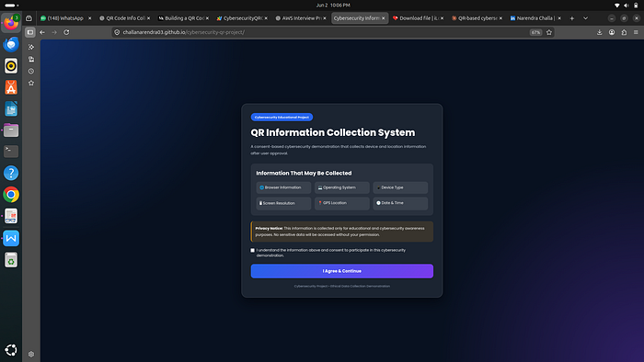Click the Screen Resolution item
This screenshot has width=644, height=362.
(x=283, y=203)
